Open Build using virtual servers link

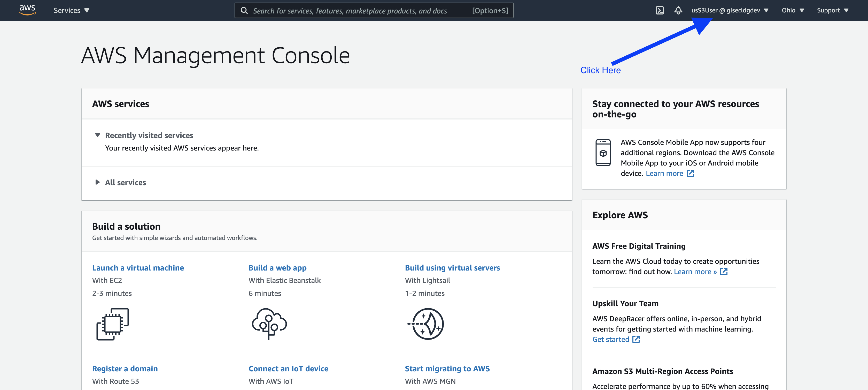pos(452,268)
